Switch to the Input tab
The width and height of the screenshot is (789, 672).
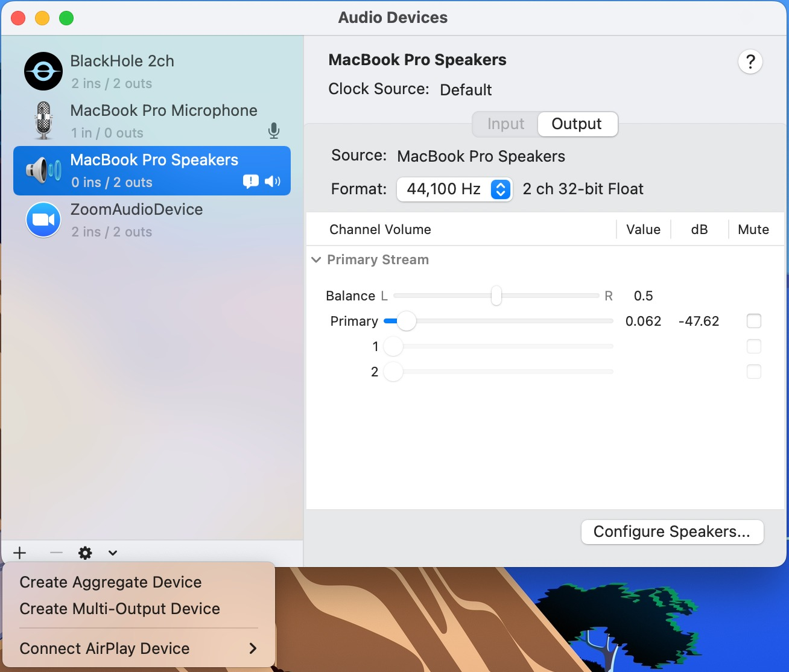(x=505, y=124)
